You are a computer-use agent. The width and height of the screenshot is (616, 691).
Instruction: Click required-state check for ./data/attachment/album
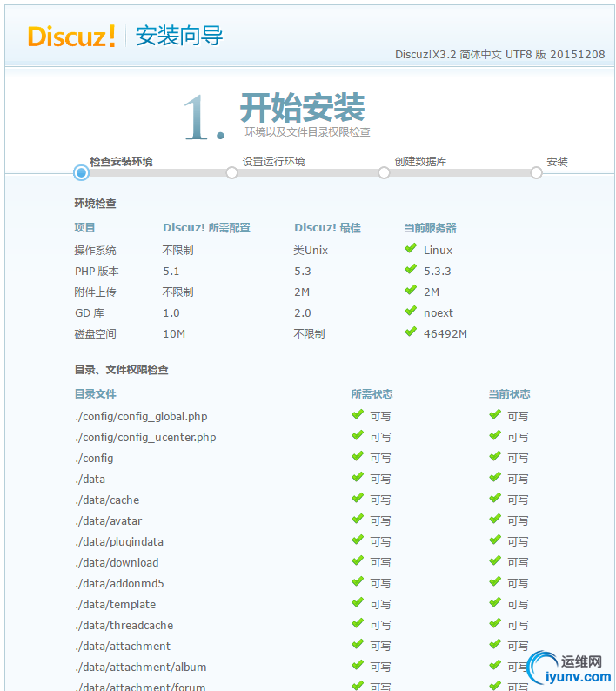(358, 665)
